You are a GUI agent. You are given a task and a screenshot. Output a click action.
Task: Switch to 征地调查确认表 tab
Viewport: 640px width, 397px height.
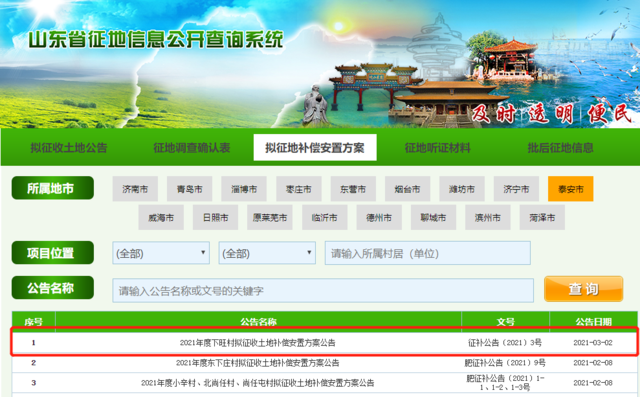[192, 148]
